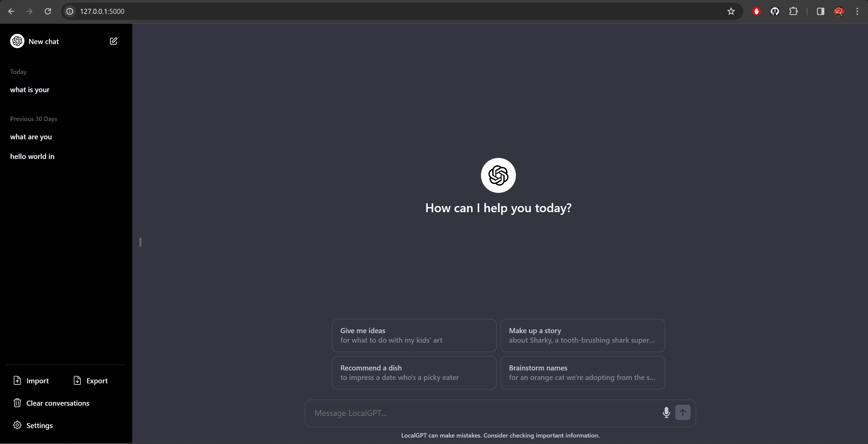The height and width of the screenshot is (444, 868).
Task: Click the microphone voice input icon
Action: point(666,412)
